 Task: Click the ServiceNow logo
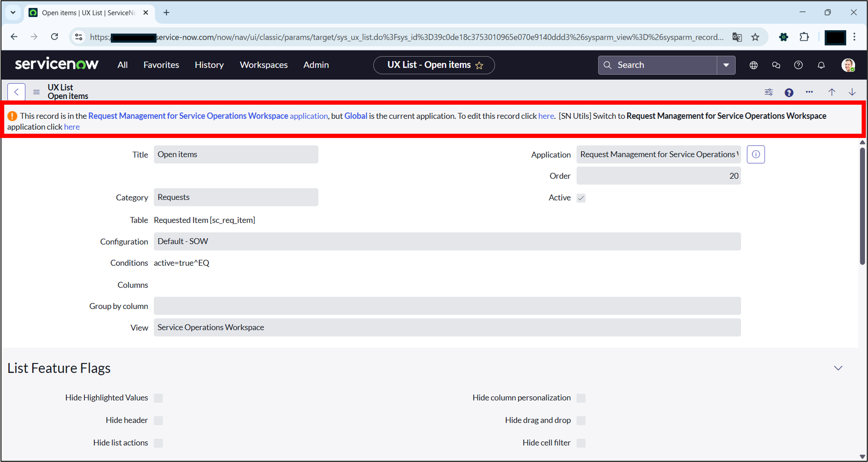(x=57, y=64)
